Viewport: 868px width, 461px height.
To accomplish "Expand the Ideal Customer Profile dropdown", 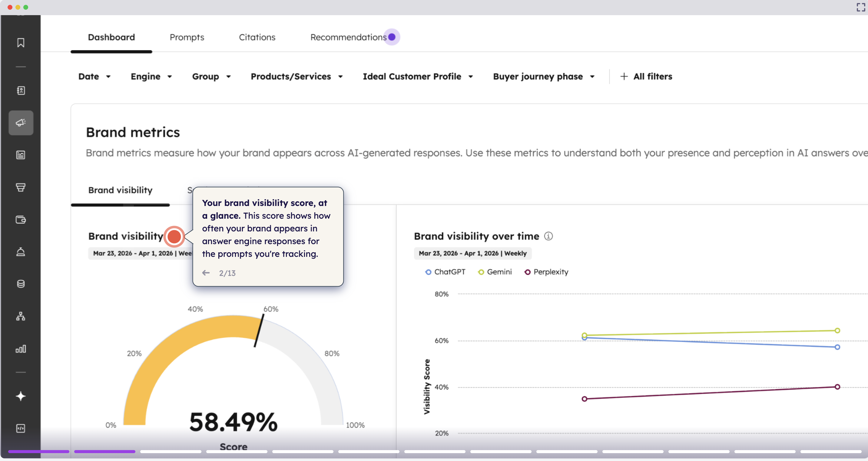I will [x=418, y=77].
